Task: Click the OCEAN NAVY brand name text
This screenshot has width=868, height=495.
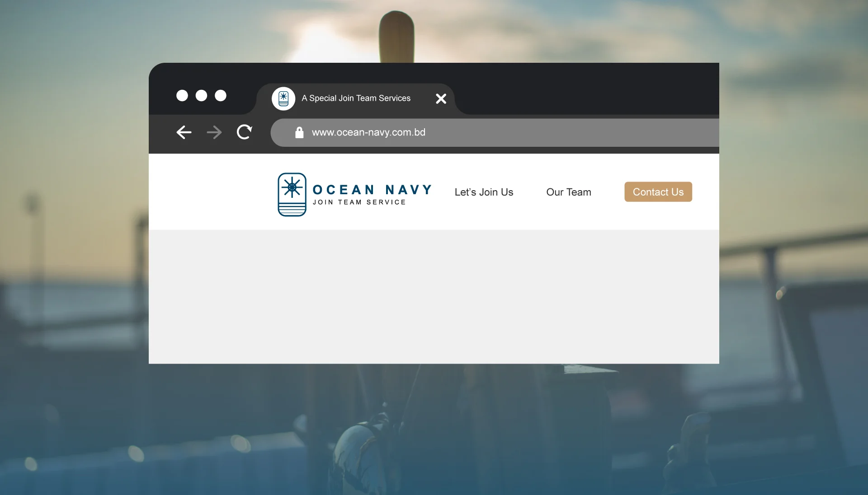Action: (373, 190)
